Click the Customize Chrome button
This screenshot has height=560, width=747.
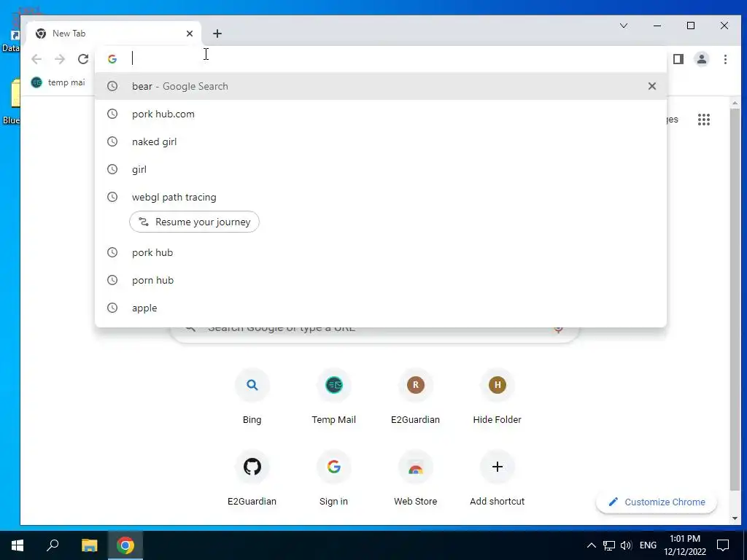coord(657,502)
